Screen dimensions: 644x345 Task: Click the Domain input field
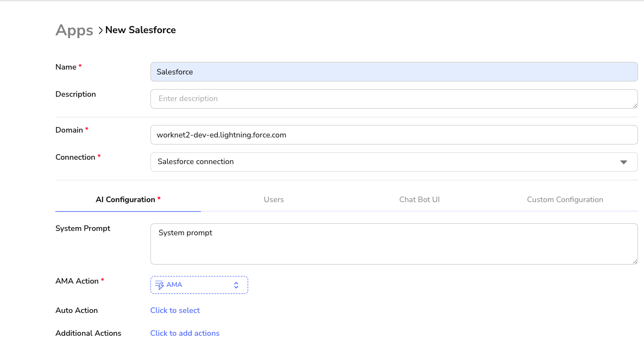[x=394, y=135]
